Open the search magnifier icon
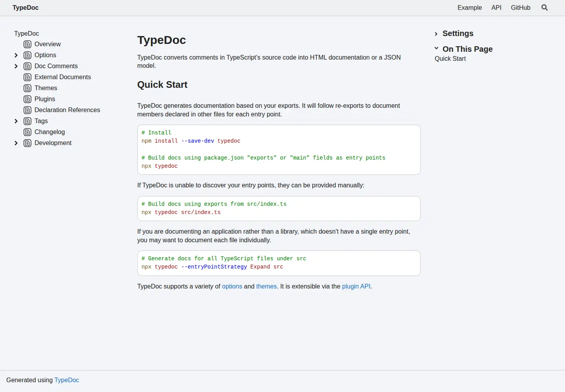 point(545,7)
